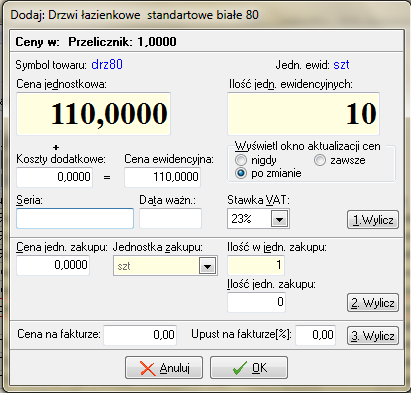Focus the Cena jedn. zakupu field
This screenshot has width=411, height=393.
pyautogui.click(x=53, y=265)
